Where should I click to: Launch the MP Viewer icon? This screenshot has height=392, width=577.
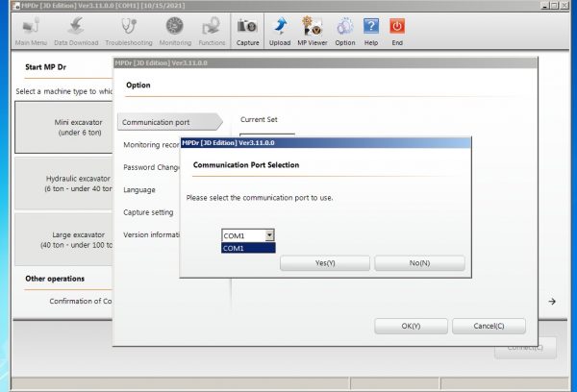pos(312,32)
